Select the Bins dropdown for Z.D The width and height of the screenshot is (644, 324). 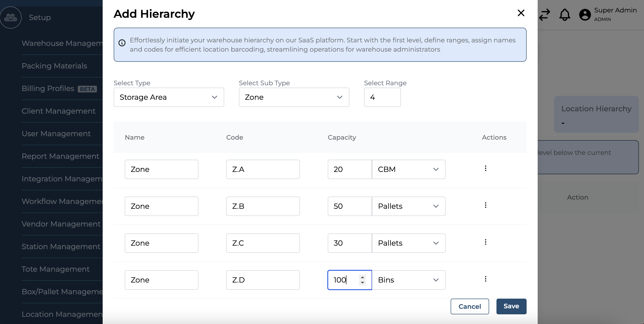pos(408,280)
